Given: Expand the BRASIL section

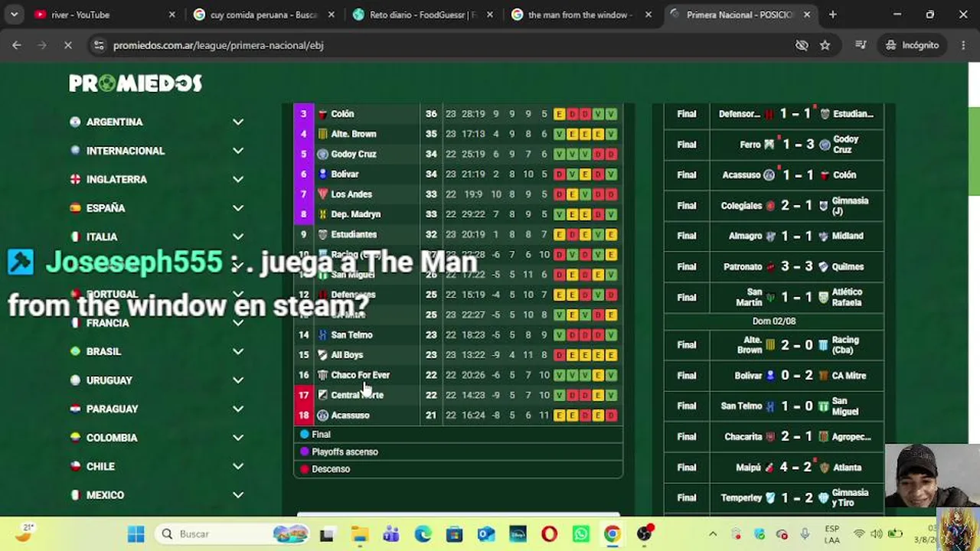Looking at the screenshot, I should [x=238, y=351].
